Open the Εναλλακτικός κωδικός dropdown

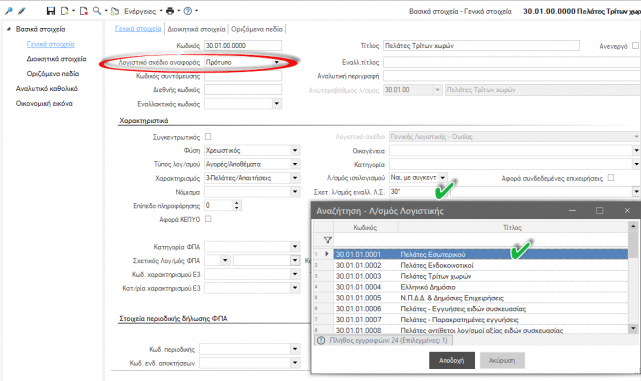click(x=277, y=103)
